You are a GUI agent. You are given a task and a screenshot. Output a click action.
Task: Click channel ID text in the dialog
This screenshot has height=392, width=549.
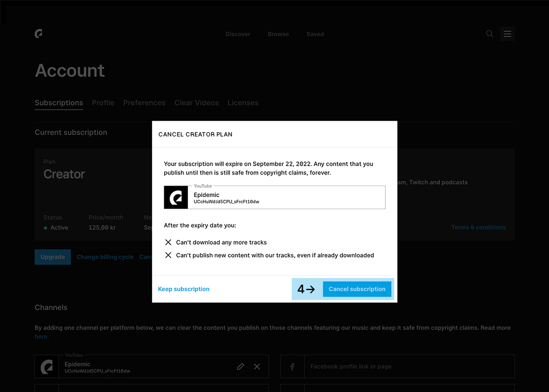226,202
